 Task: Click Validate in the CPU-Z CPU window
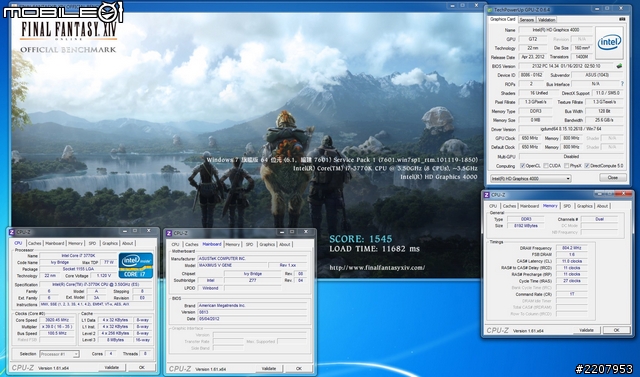111,368
